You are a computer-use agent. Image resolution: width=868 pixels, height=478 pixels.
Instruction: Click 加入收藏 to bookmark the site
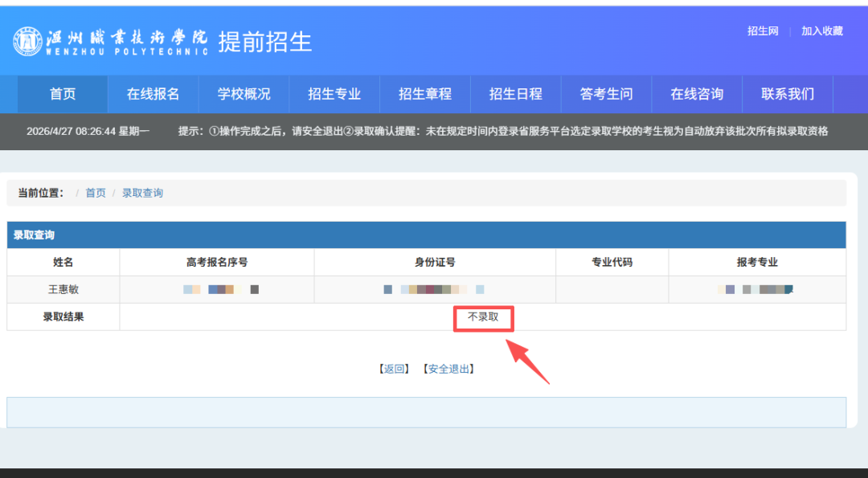[x=821, y=31]
